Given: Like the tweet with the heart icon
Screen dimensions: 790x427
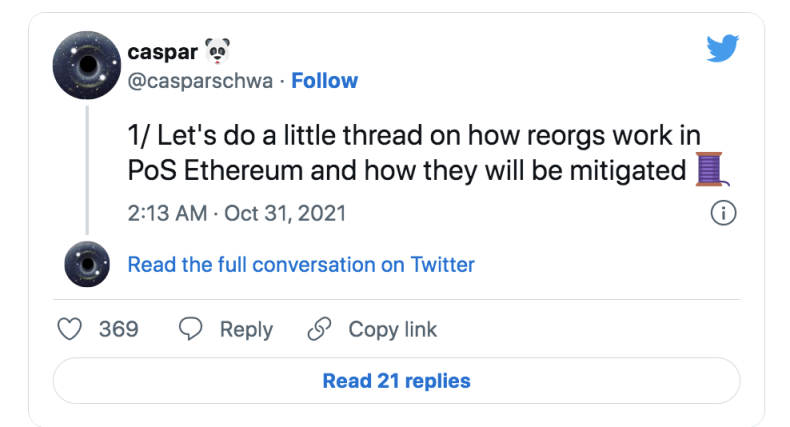Looking at the screenshot, I should [x=69, y=329].
